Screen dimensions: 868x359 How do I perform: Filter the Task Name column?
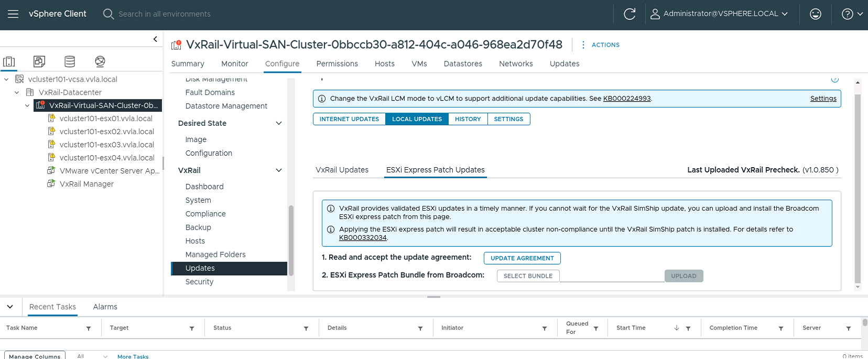[89, 329]
